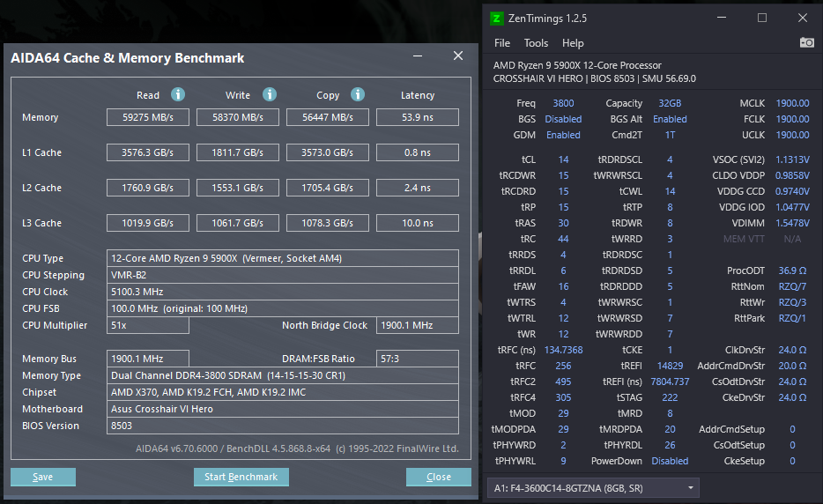This screenshot has height=504, width=823.
Task: Select the Memory Write value 58370 MB/s
Action: pyautogui.click(x=238, y=117)
